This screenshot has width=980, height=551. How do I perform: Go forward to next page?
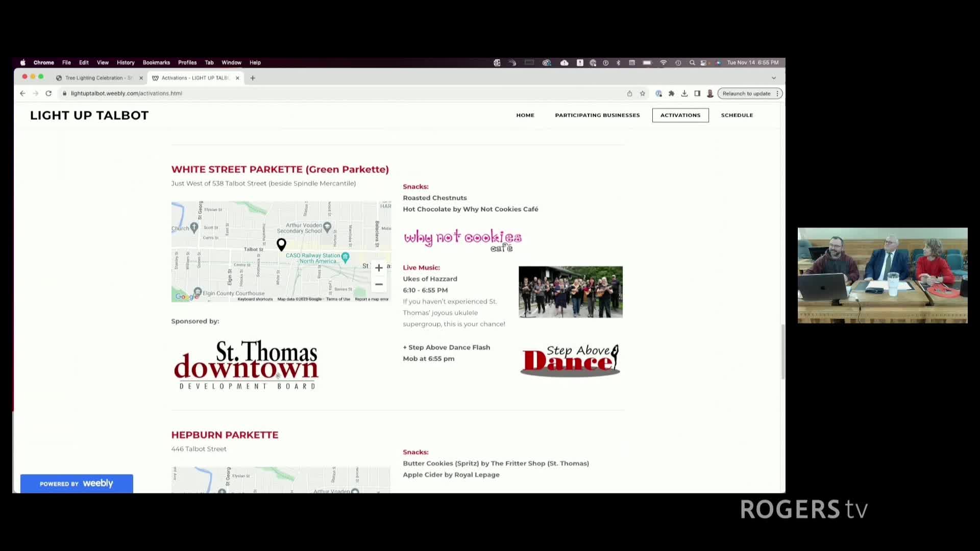(35, 93)
